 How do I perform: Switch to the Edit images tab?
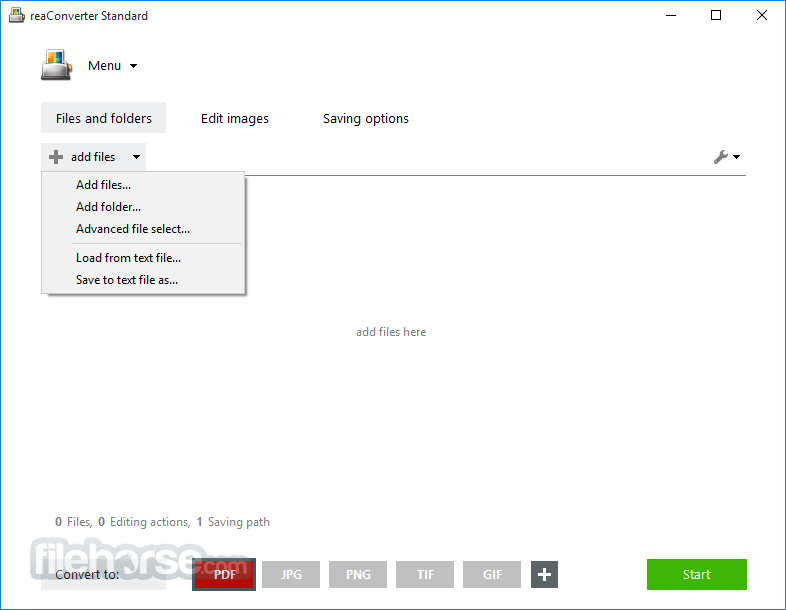click(x=235, y=118)
